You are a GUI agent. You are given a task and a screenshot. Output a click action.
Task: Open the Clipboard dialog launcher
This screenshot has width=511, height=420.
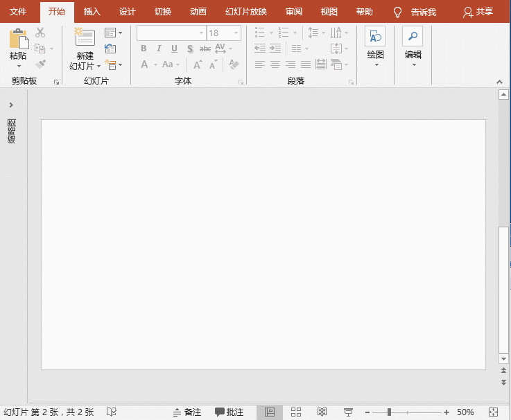click(x=56, y=82)
